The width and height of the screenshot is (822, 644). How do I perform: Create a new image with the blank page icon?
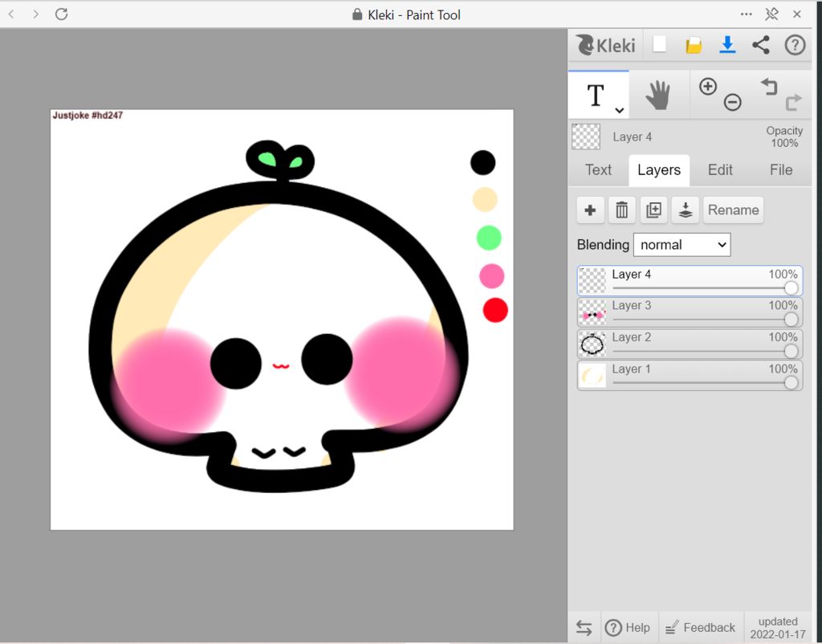pos(660,45)
